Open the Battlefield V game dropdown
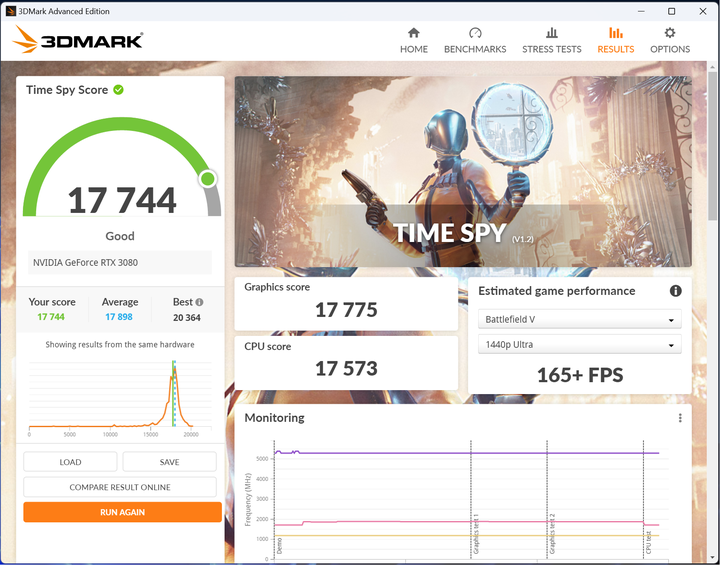720x566 pixels. tap(579, 319)
